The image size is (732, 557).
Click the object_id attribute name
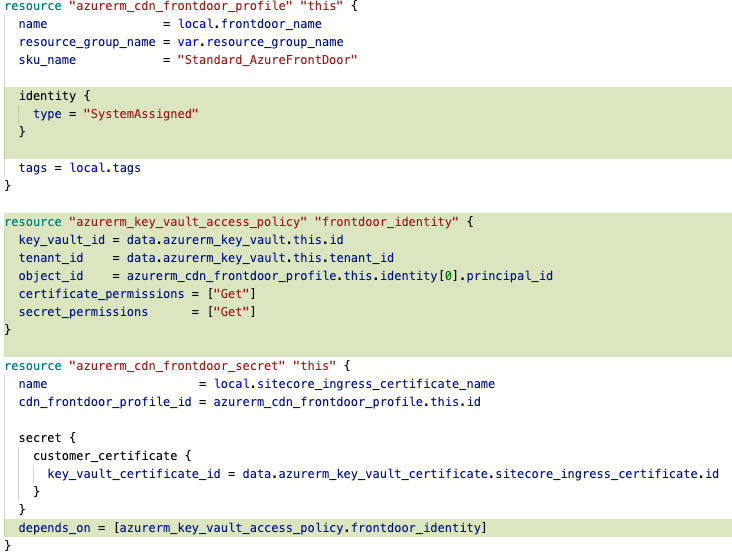[x=51, y=276]
